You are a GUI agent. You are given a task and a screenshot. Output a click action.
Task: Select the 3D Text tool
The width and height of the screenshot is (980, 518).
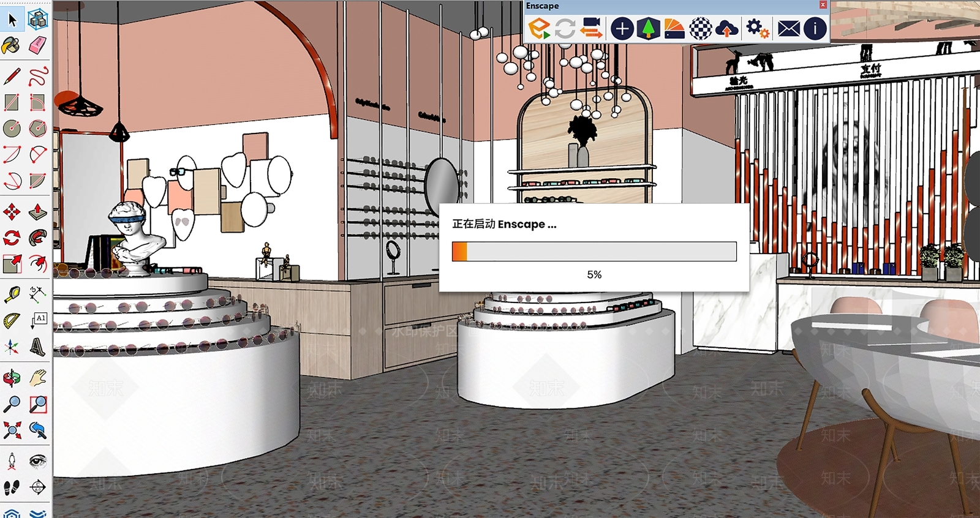click(x=38, y=347)
